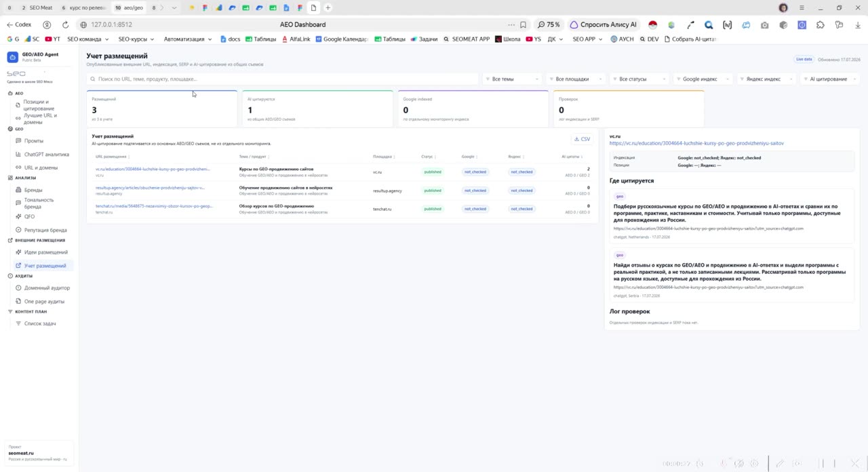This screenshot has height=472, width=868.
Task: Open the tenchat.ru media link
Action: pyautogui.click(x=154, y=206)
